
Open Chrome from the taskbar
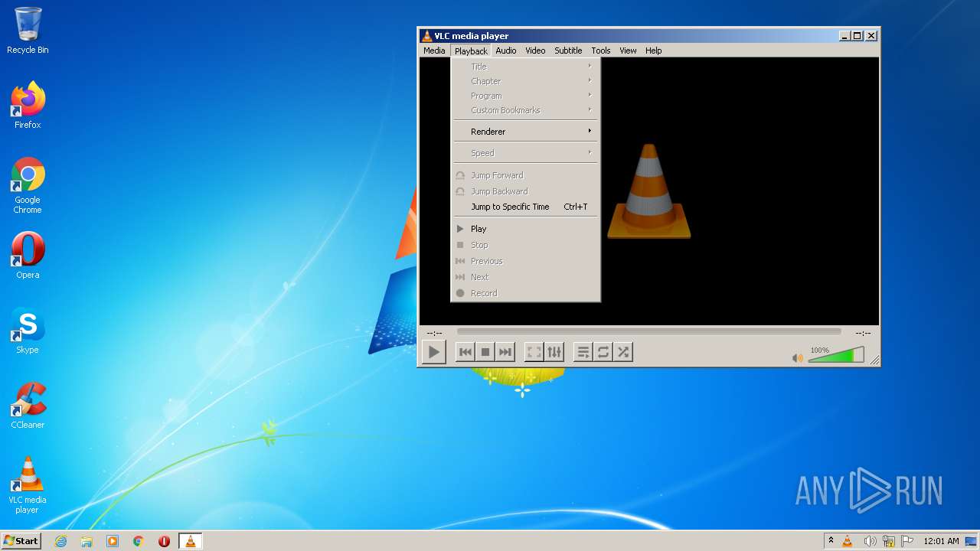click(139, 541)
